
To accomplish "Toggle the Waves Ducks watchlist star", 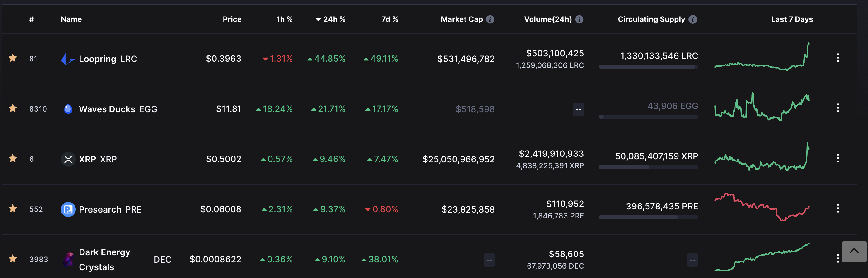I will [x=13, y=108].
